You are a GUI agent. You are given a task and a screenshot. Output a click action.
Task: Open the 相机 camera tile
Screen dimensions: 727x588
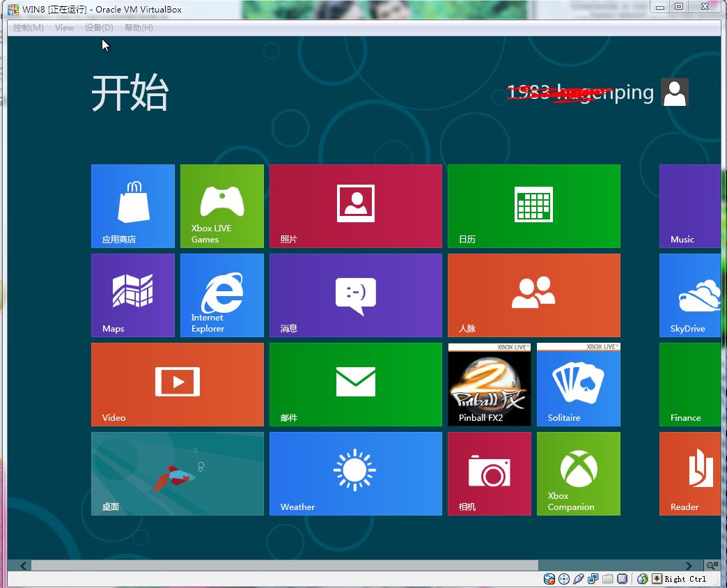tap(489, 473)
